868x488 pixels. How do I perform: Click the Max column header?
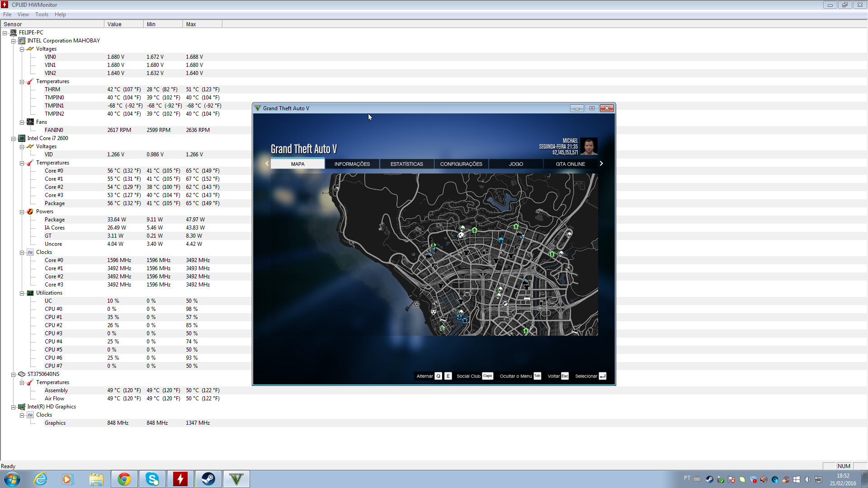(x=202, y=24)
